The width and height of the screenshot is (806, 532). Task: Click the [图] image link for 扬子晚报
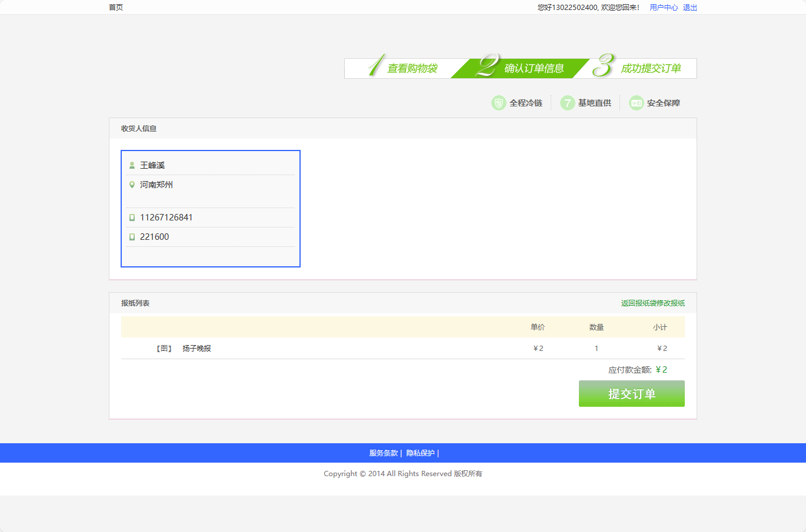coord(164,349)
